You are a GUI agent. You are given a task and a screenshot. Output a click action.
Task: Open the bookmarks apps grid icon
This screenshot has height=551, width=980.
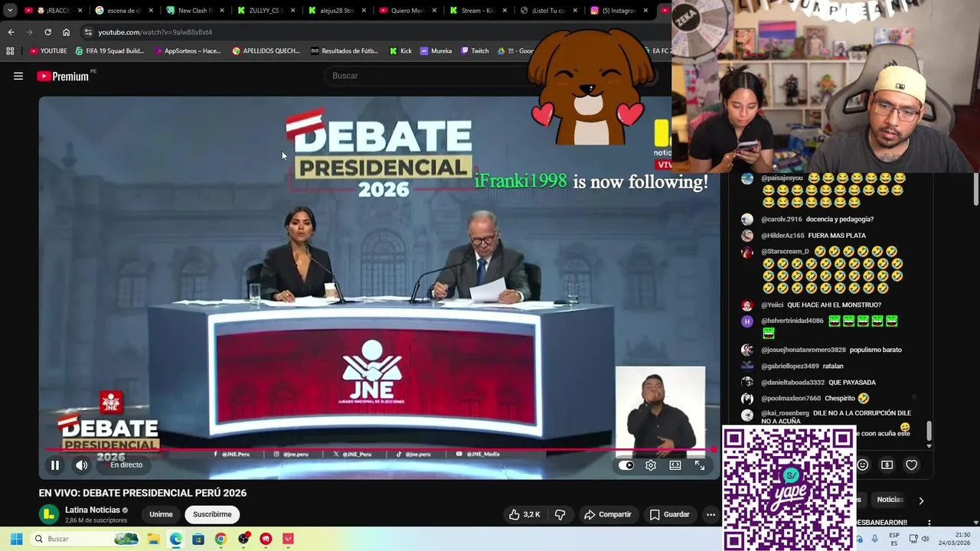(10, 51)
